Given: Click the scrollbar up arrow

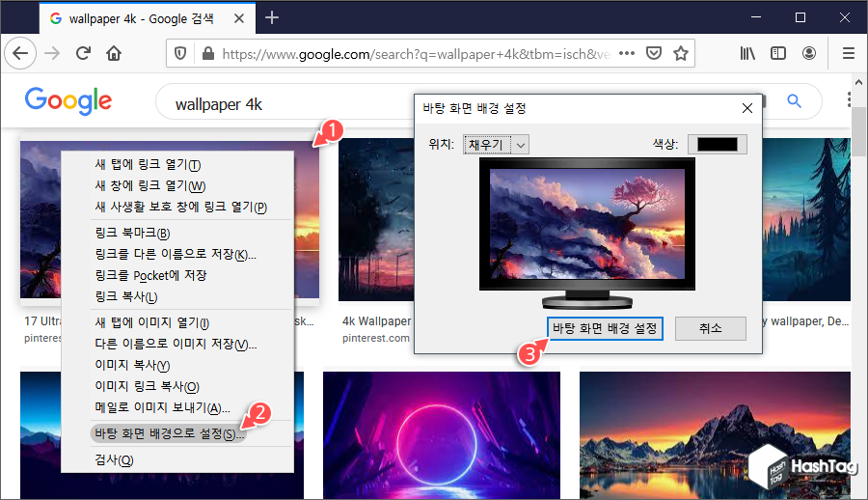Looking at the screenshot, I should (x=858, y=83).
